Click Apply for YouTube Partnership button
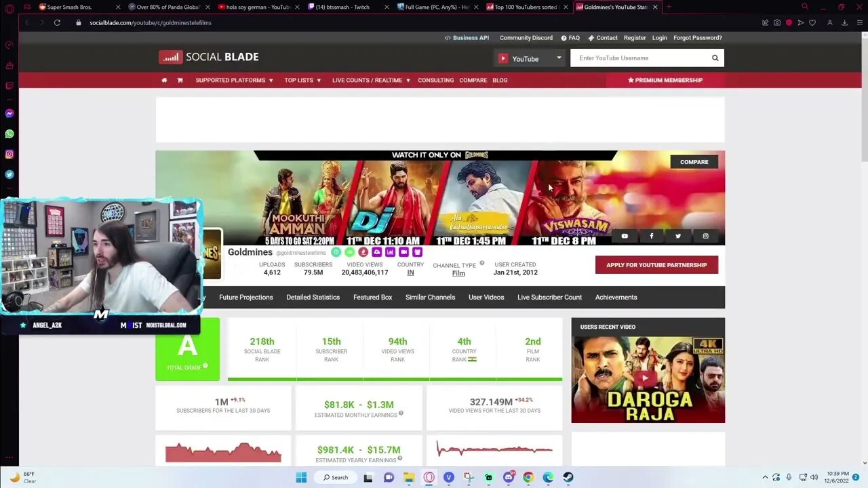 pos(656,265)
